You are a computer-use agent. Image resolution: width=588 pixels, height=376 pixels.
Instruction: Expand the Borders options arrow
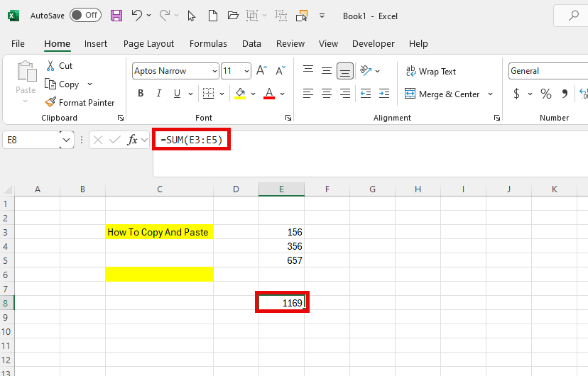click(x=222, y=94)
